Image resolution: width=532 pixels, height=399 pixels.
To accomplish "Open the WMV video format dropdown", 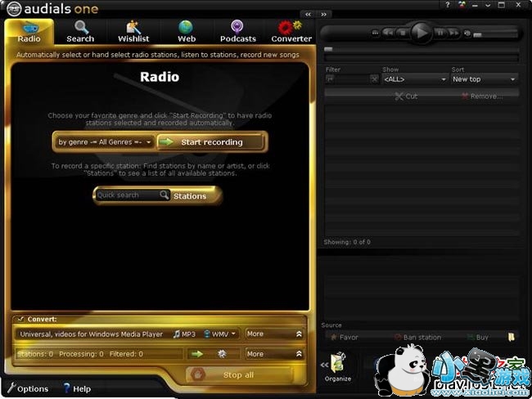I will 220,334.
